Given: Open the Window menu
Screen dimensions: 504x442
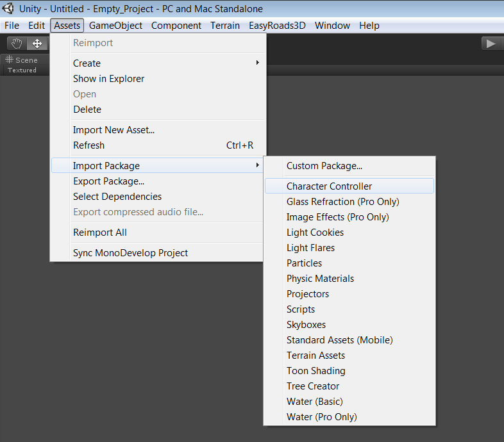Looking at the screenshot, I should (x=332, y=26).
